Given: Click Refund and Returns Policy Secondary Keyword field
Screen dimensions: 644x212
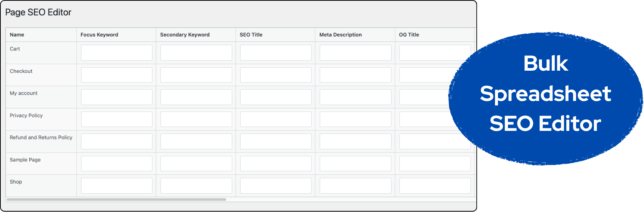Looking at the screenshot, I should coord(196,141).
